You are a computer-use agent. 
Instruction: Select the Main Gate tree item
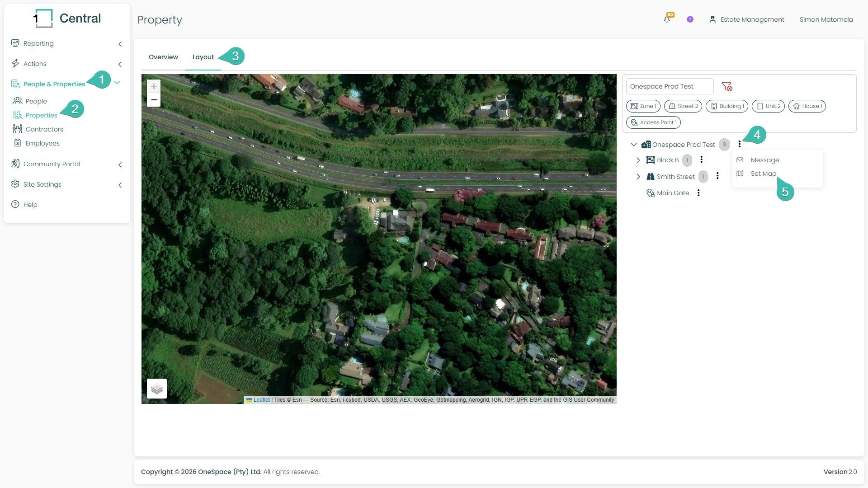click(673, 193)
